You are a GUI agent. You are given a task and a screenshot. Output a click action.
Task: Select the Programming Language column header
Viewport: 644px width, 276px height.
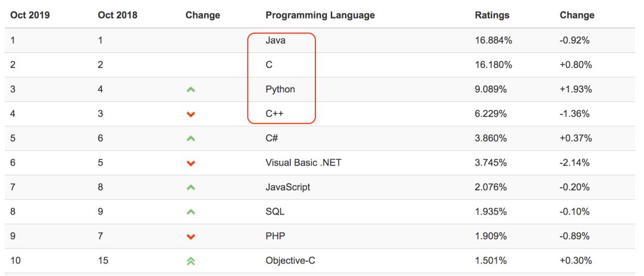pos(320,15)
